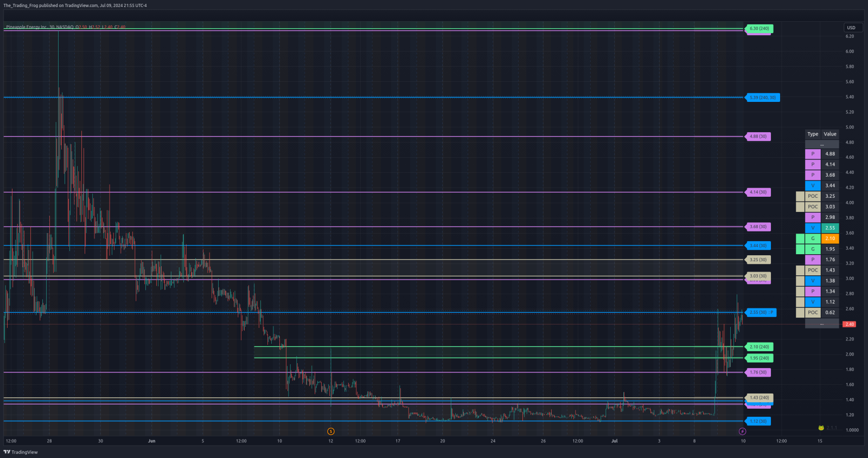Click the frog emoji icon beside 2.1.1
Image resolution: width=868 pixels, height=458 pixels.
(x=821, y=428)
